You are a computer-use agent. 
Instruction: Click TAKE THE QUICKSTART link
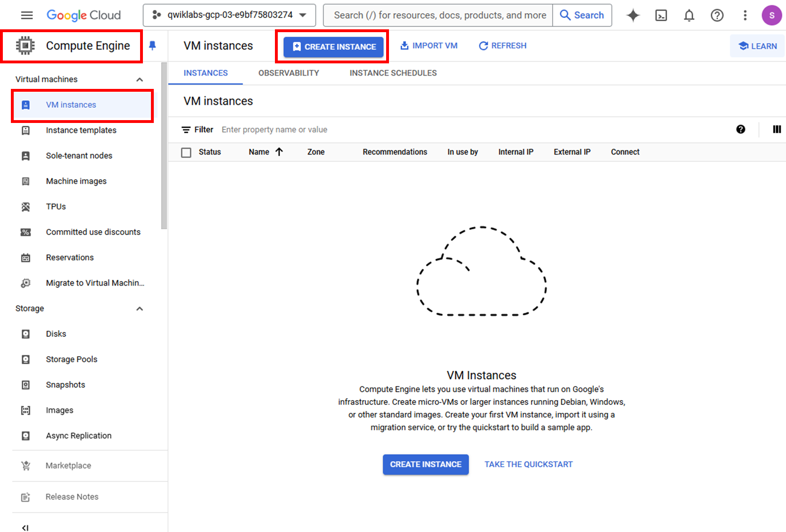pyautogui.click(x=529, y=464)
